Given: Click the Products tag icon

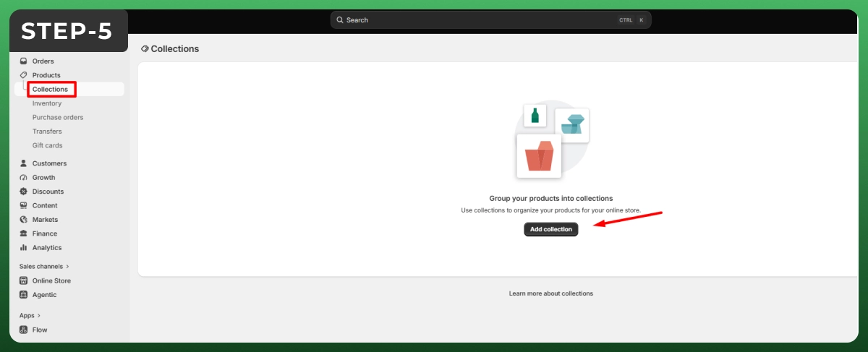Looking at the screenshot, I should pos(24,75).
